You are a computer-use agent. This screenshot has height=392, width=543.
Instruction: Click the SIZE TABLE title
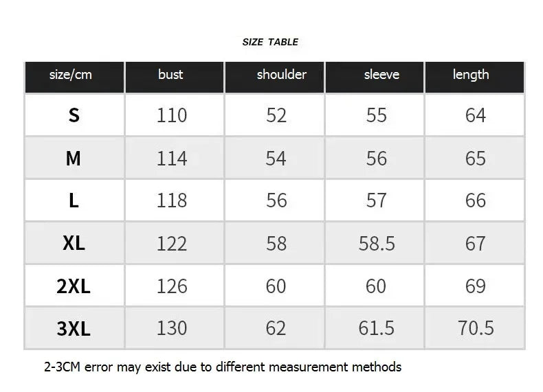coord(270,42)
